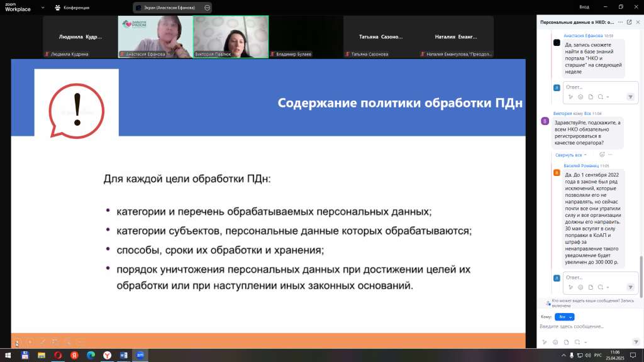The height and width of the screenshot is (362, 644).
Task: Send the first reply with arrow button
Action: pyautogui.click(x=630, y=97)
